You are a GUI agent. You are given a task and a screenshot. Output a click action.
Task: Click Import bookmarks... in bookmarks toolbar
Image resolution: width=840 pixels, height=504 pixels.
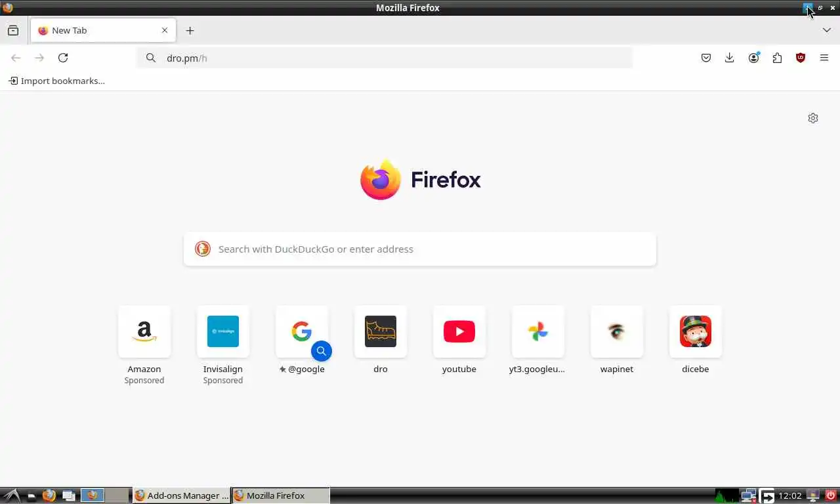56,81
